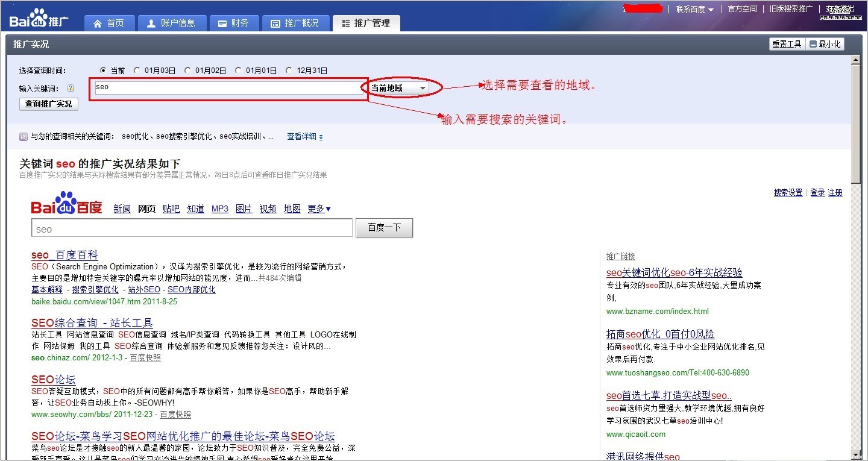Expand 查看详细 related keywords
The height and width of the screenshot is (461, 868).
click(304, 137)
